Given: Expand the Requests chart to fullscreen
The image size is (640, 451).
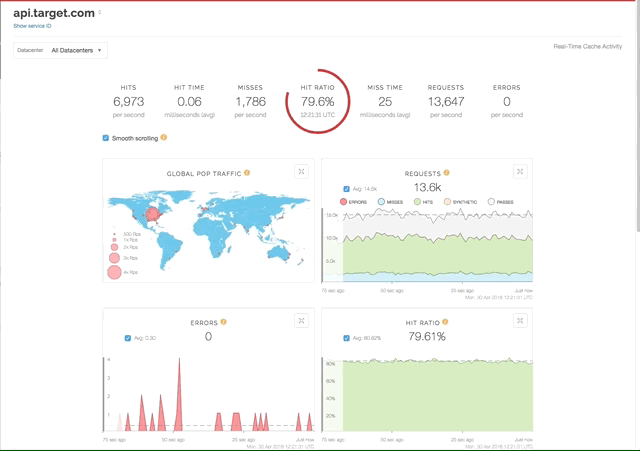Looking at the screenshot, I should click(520, 171).
